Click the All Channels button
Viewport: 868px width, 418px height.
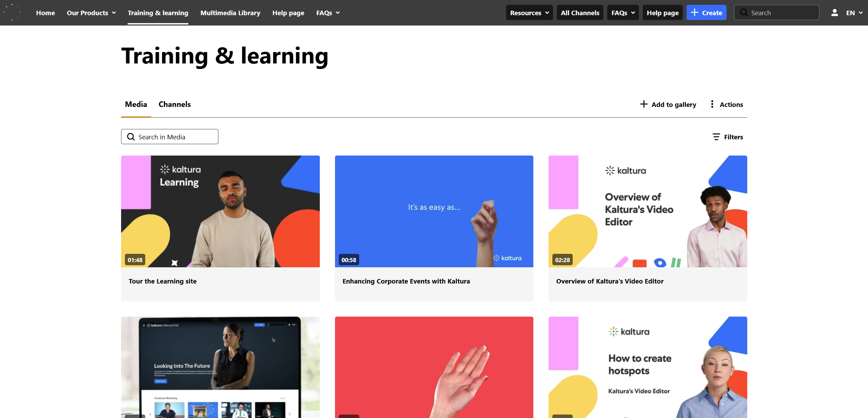pos(580,13)
